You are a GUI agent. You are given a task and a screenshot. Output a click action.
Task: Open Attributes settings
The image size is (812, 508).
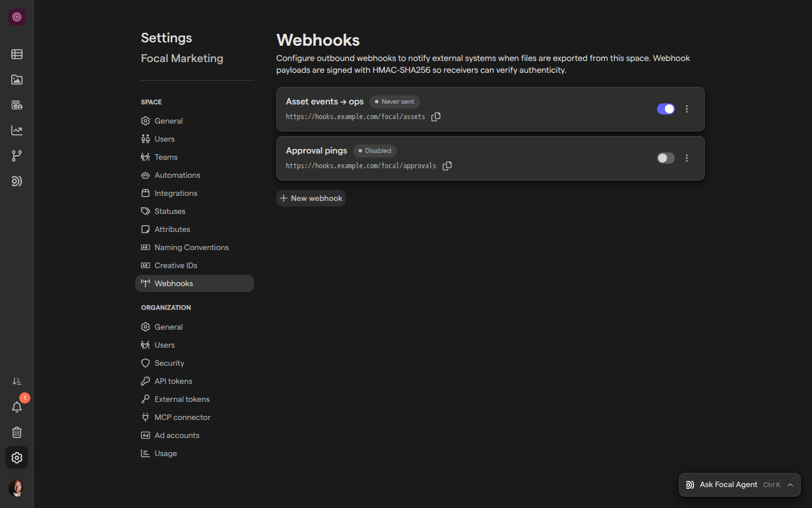tap(195, 229)
